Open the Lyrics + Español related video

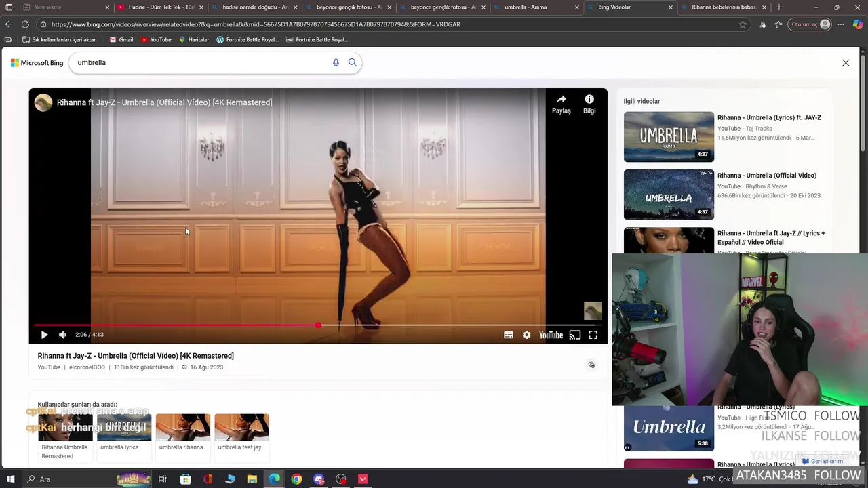pos(771,237)
